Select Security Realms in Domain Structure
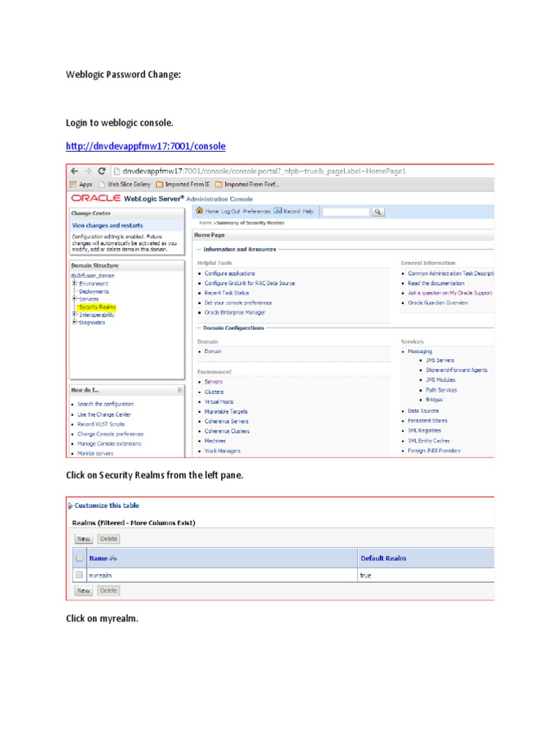 click(x=97, y=307)
